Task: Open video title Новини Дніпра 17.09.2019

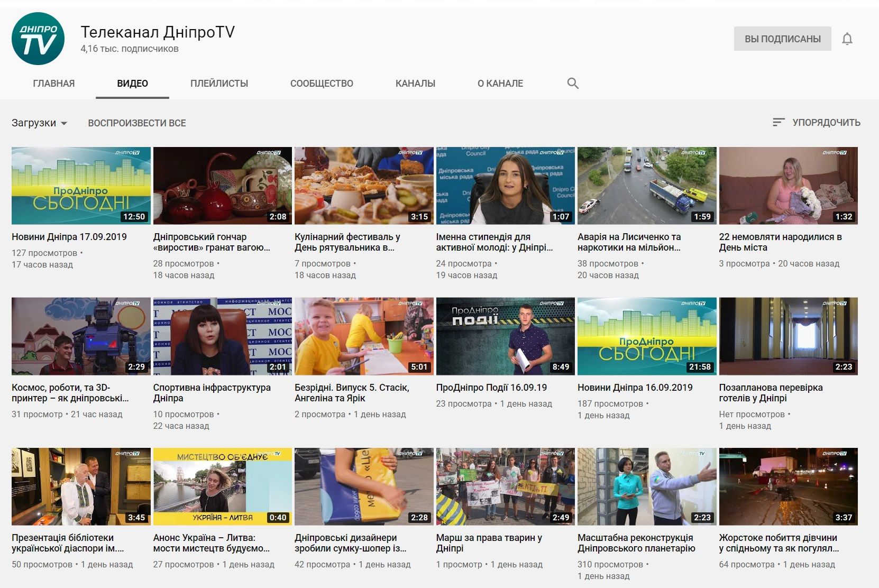Action: click(x=69, y=237)
